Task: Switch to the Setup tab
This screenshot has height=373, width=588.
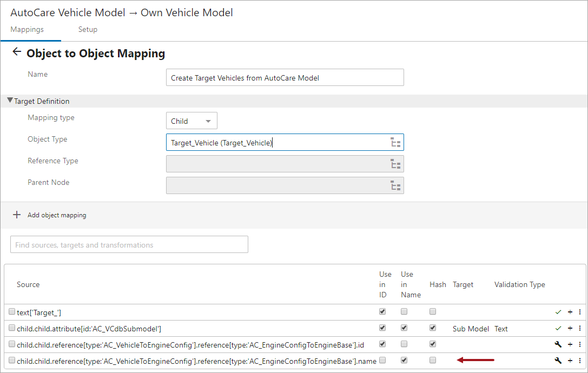Action: click(88, 29)
